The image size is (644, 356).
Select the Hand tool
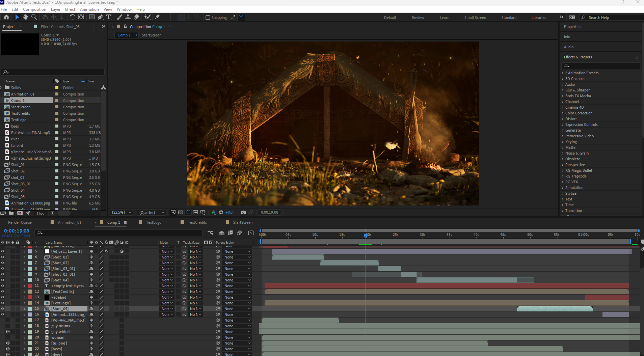[26, 17]
